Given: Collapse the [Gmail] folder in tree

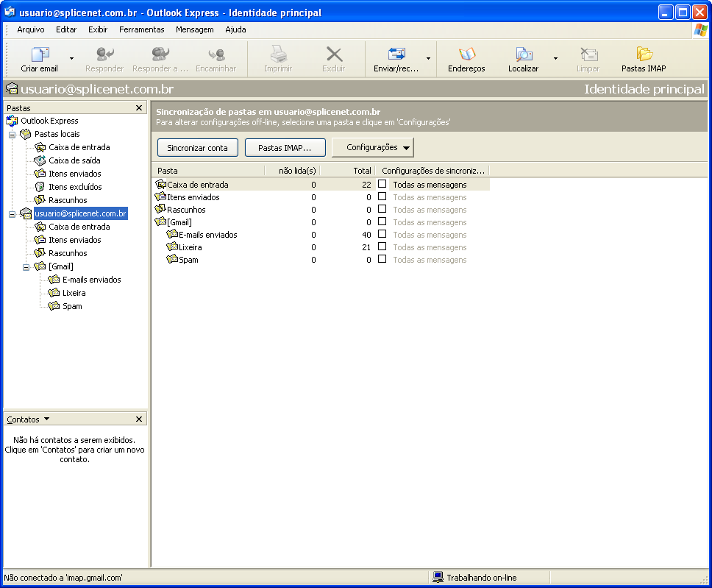Looking at the screenshot, I should 26,266.
